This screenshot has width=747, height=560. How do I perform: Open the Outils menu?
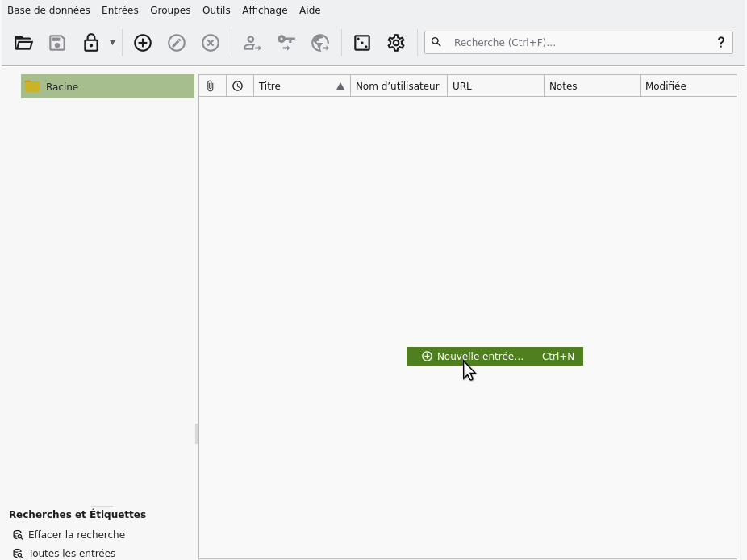coord(216,10)
